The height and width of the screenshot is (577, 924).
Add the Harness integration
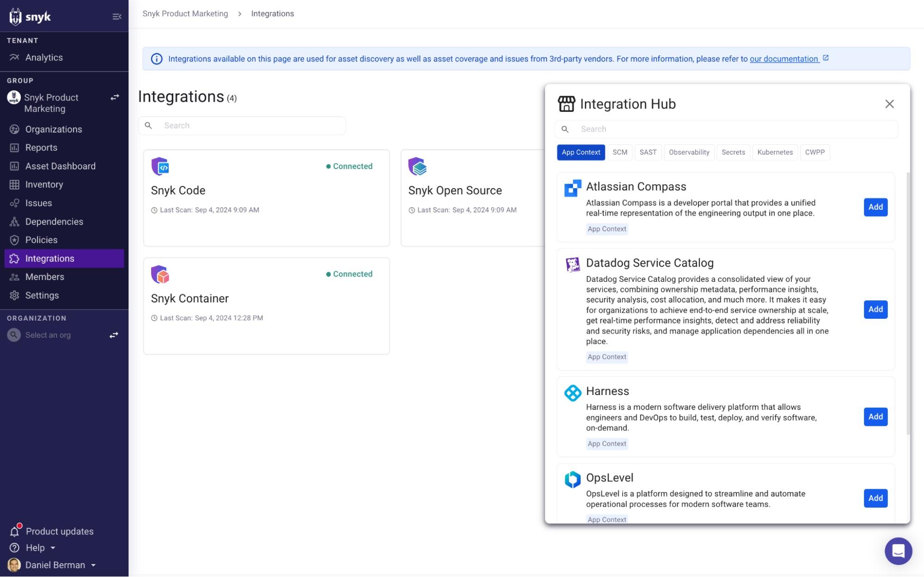tap(875, 417)
